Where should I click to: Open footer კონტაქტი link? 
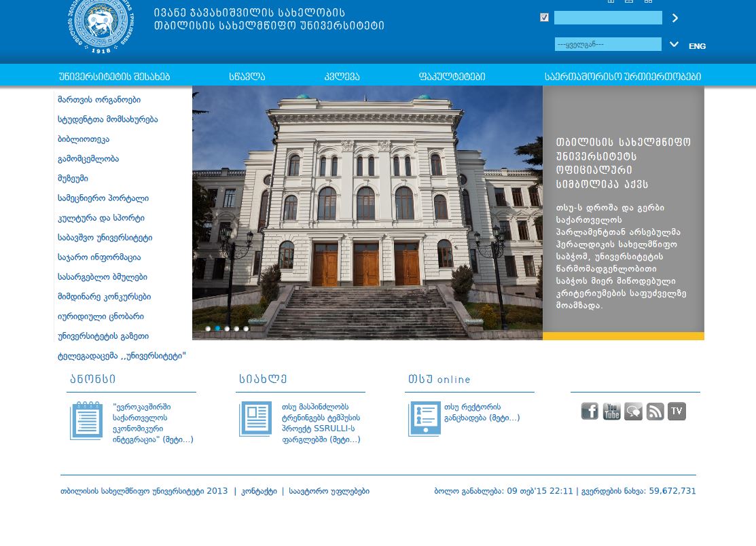[x=259, y=491]
